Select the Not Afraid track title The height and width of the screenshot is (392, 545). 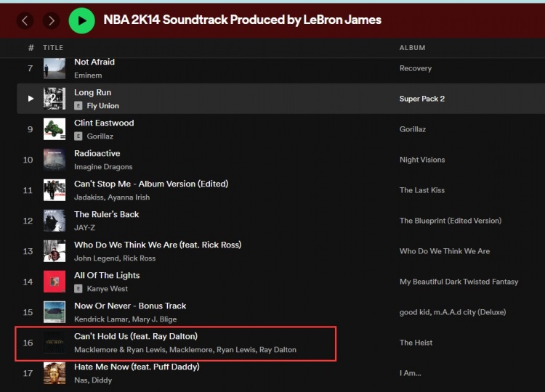click(x=94, y=62)
